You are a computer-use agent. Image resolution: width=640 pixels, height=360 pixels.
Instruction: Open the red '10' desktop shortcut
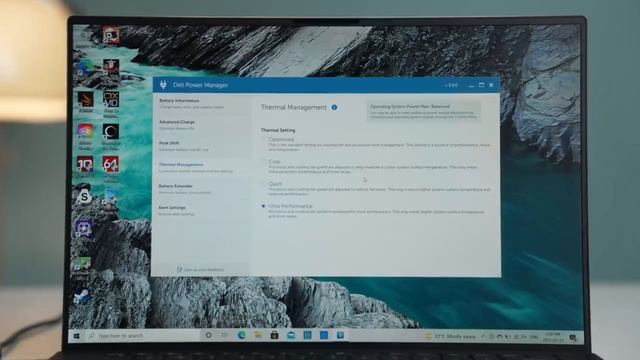coord(85,164)
